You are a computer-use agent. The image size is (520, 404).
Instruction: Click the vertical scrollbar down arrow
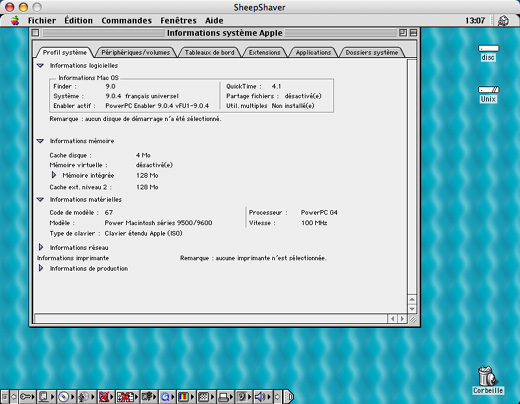(x=412, y=309)
